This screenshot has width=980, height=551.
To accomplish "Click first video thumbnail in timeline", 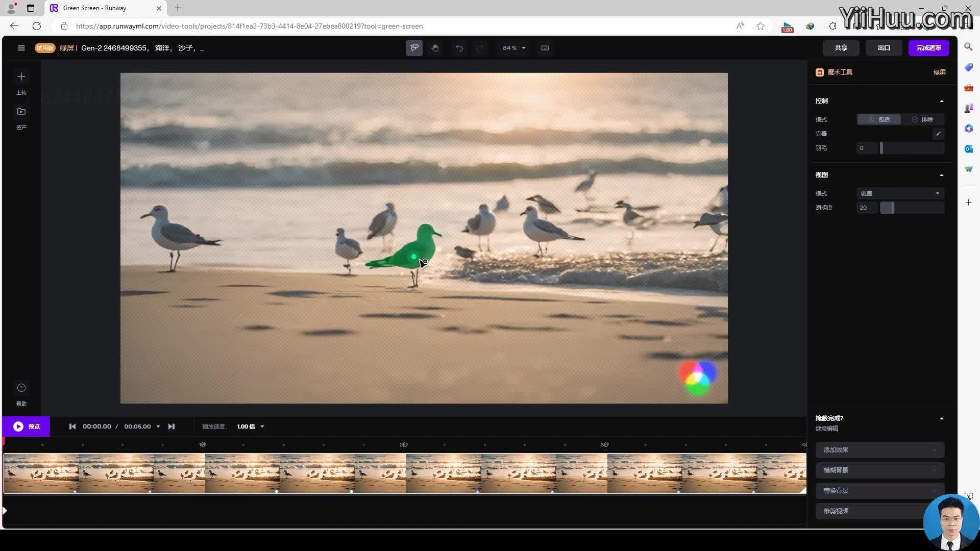I will coord(41,473).
